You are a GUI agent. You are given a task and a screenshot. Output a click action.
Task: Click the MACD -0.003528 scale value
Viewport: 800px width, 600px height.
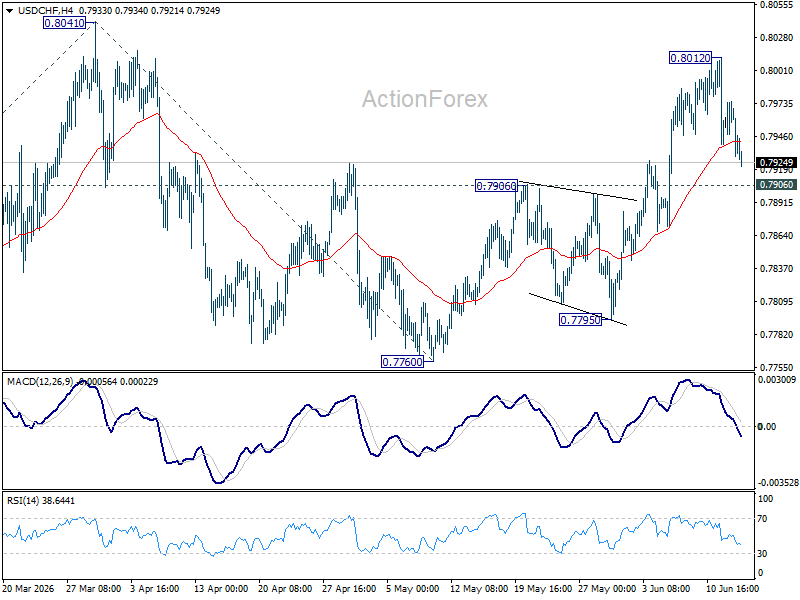(x=777, y=483)
